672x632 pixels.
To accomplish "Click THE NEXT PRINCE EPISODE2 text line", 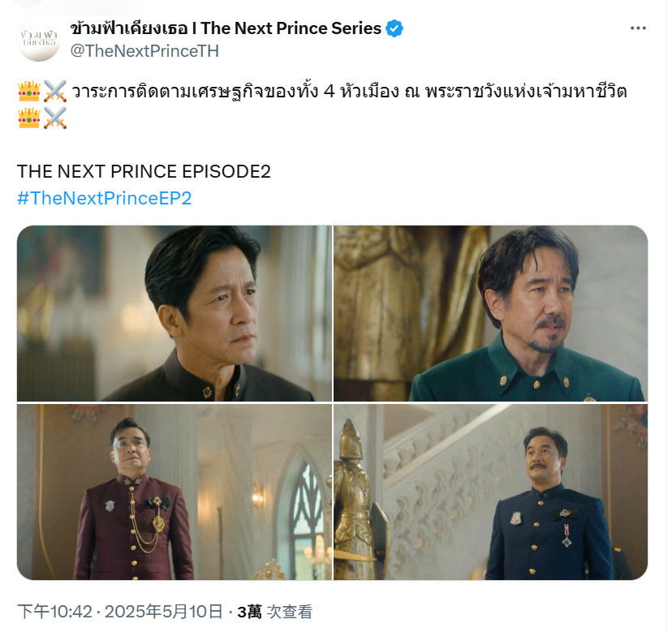I will 144,171.
